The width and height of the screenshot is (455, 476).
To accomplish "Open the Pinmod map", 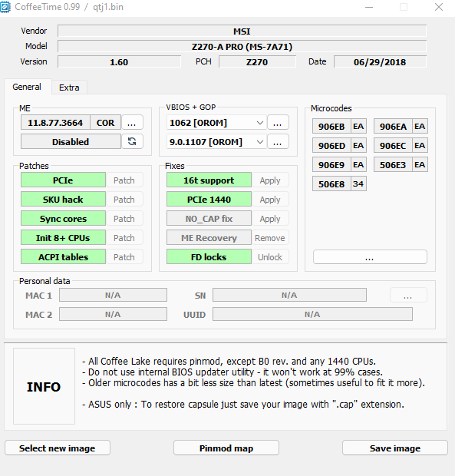I will tap(226, 448).
